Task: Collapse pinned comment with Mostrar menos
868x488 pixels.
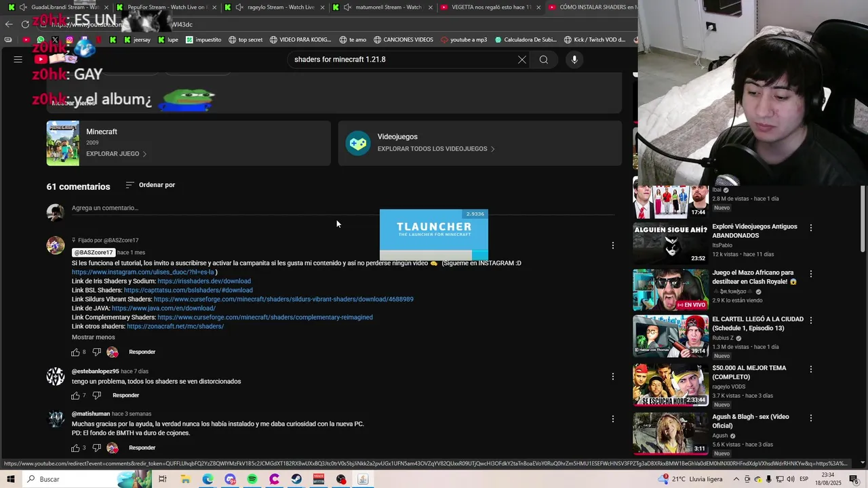Action: coord(94,338)
